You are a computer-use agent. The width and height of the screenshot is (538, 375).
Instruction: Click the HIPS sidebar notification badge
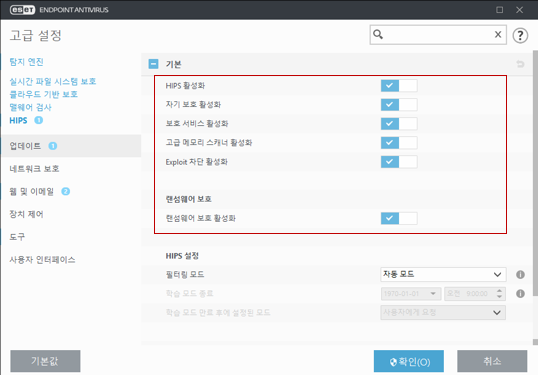(x=38, y=120)
